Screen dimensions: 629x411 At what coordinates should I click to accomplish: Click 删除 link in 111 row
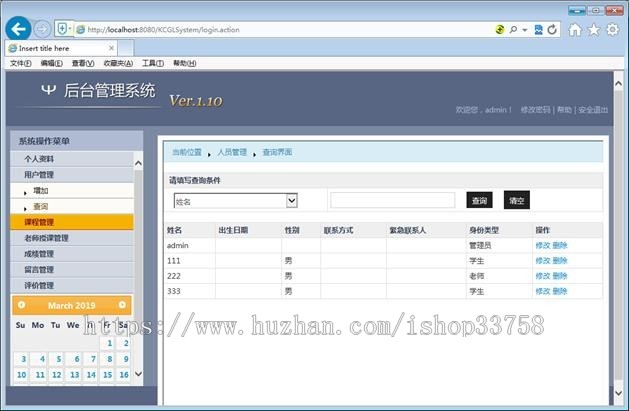click(560, 261)
